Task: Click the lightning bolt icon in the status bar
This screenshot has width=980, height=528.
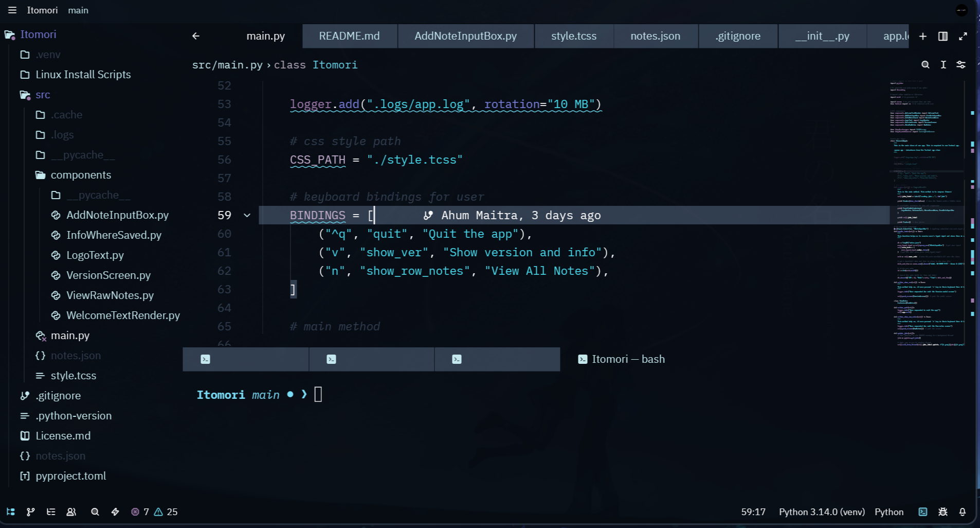Action: point(115,512)
